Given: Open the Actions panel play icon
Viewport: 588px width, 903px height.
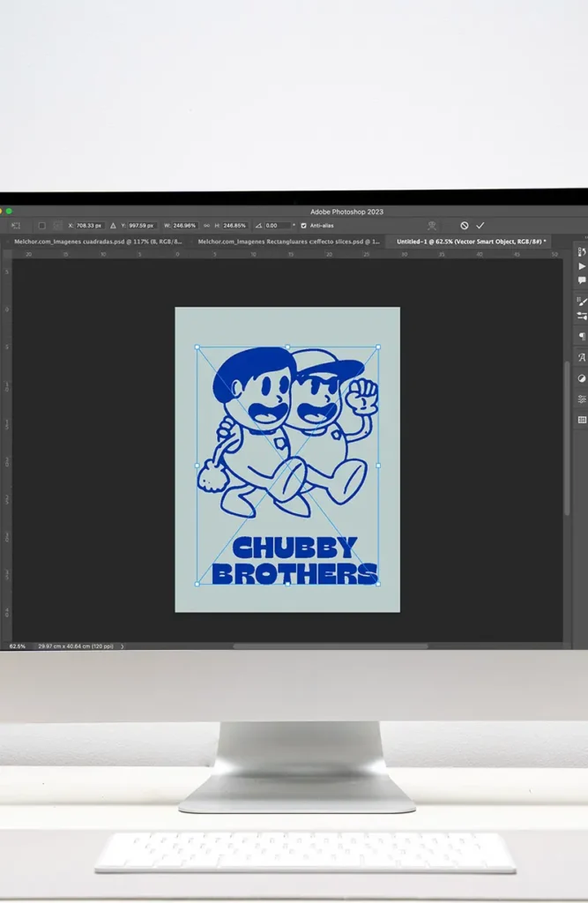Looking at the screenshot, I should pos(582,266).
